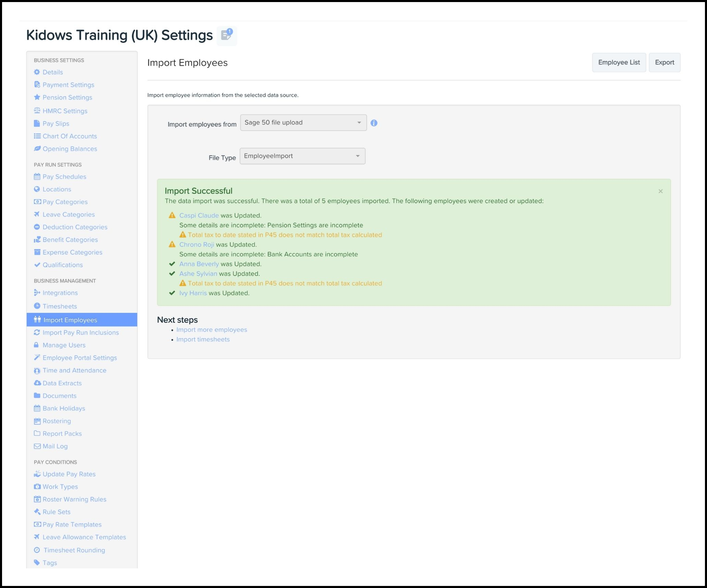Click the Employee List button

619,62
